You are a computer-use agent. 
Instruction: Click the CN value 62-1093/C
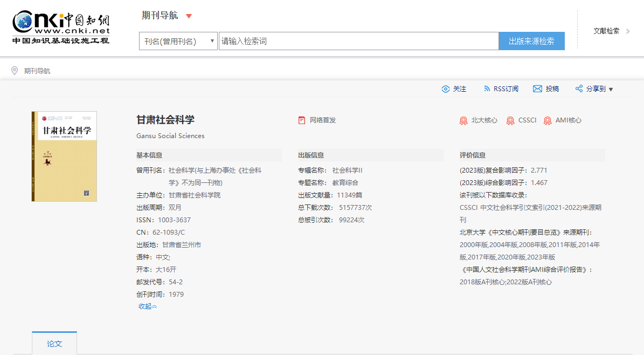168,233
